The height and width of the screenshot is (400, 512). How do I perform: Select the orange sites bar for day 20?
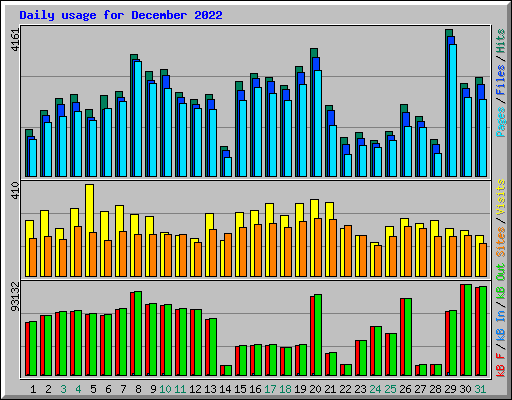pos(318,247)
